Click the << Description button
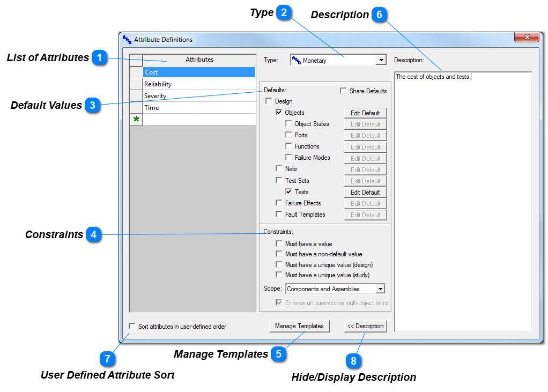This screenshot has height=392, width=548. point(365,326)
